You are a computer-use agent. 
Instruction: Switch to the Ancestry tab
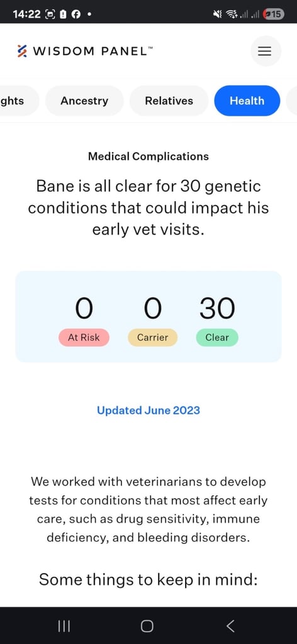(x=84, y=101)
